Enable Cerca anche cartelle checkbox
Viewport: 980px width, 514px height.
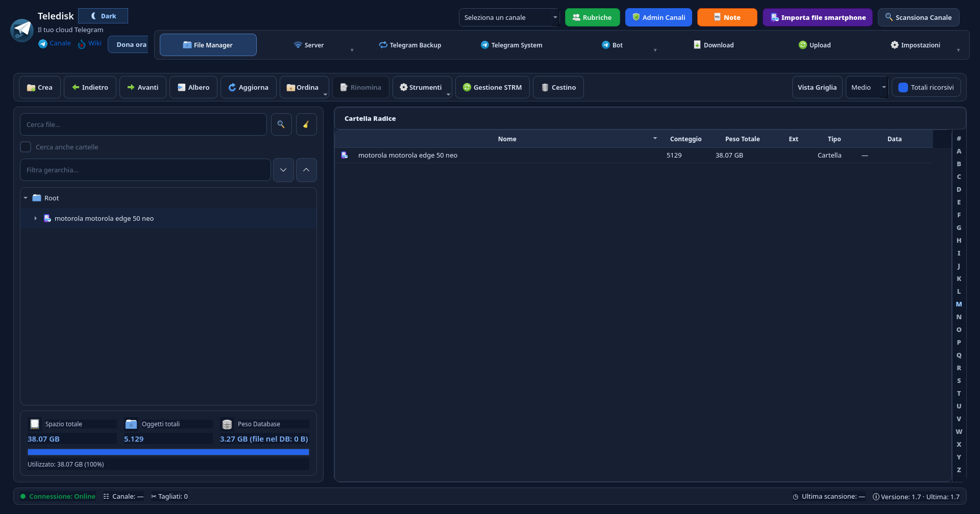[x=26, y=147]
